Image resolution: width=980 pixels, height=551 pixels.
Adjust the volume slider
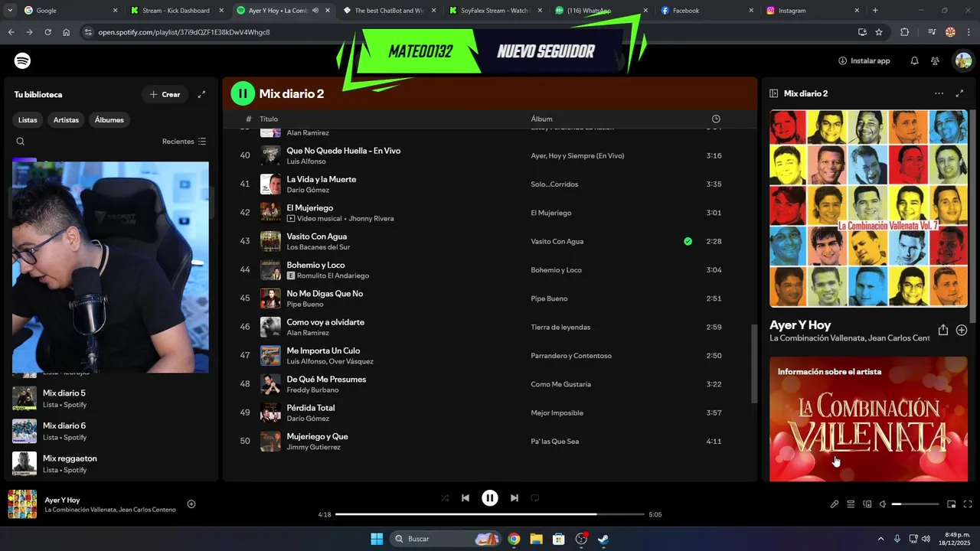tap(915, 504)
